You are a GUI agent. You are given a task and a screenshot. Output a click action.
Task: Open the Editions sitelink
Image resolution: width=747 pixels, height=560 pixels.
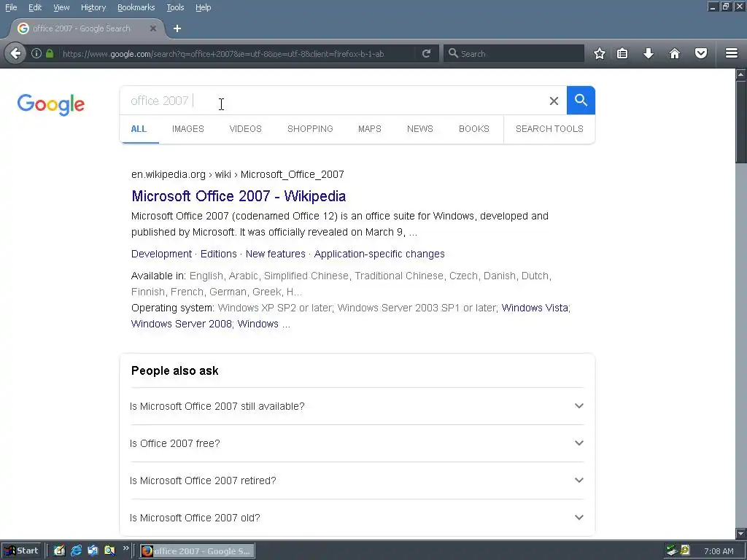219,254
